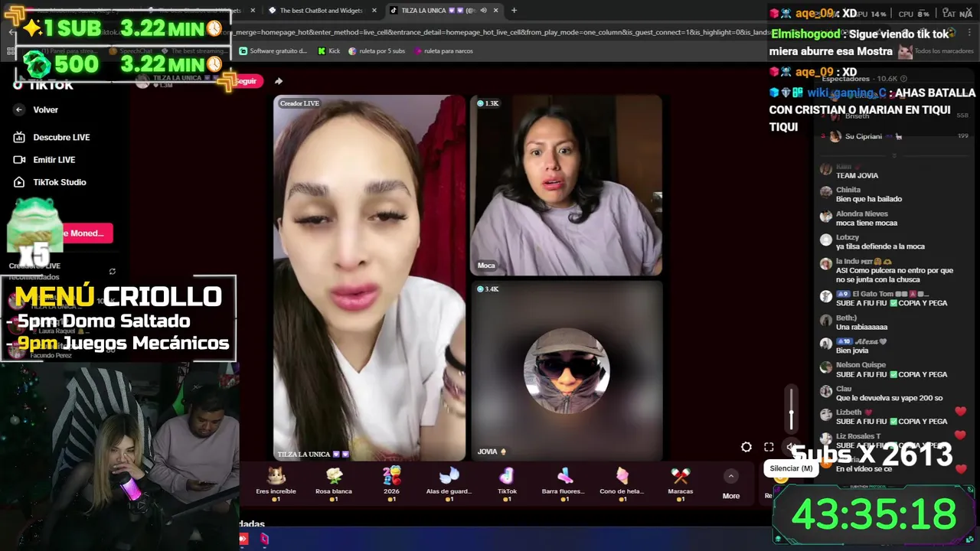Click the Seguir follow button

click(247, 81)
